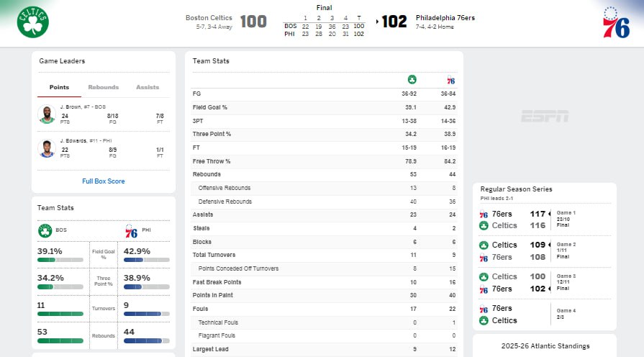Open Boston Celtics team page link
Screen dimensions: 644x357
coord(209,18)
